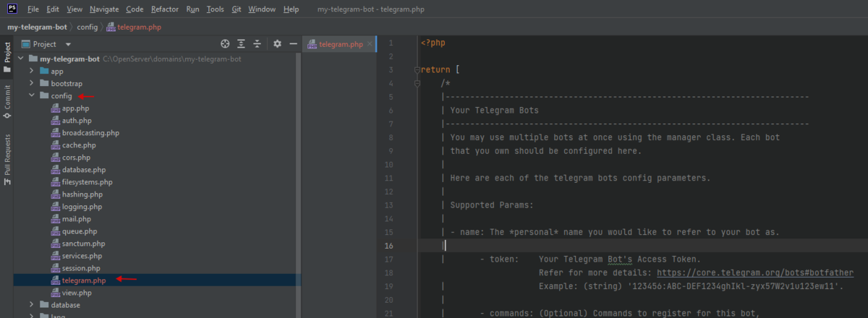Collapse my-telegram-bot root folder arrow

coord(20,59)
